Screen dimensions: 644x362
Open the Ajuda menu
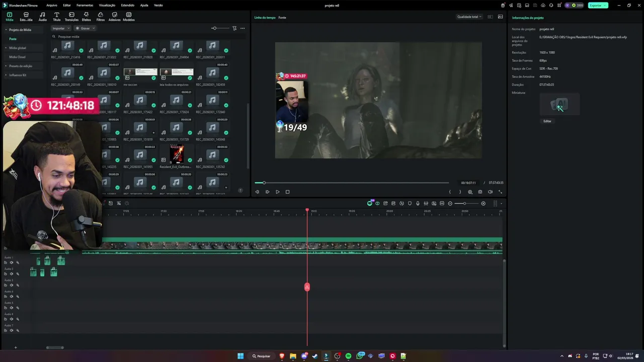click(144, 5)
